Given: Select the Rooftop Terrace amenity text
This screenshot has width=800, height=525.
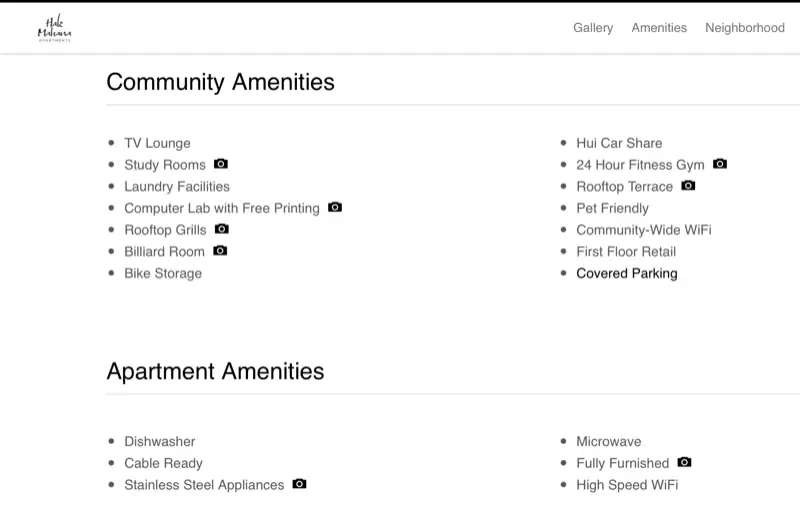Looking at the screenshot, I should (624, 187).
